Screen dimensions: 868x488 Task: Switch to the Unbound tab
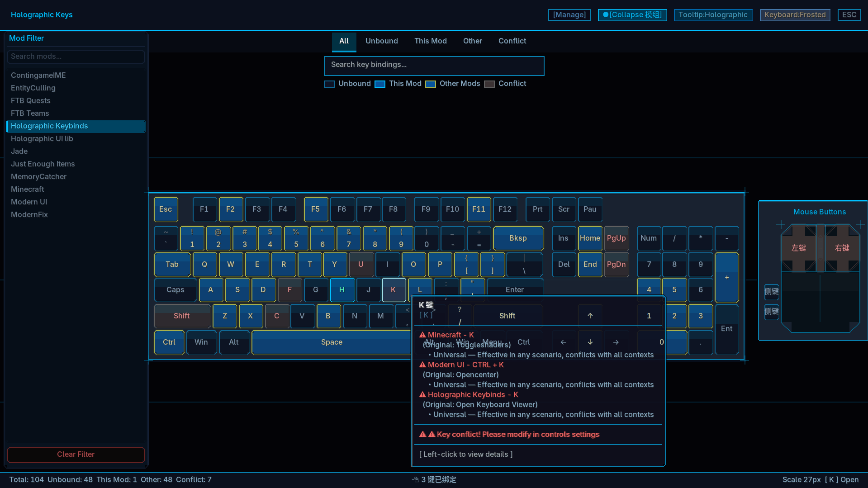click(x=382, y=41)
